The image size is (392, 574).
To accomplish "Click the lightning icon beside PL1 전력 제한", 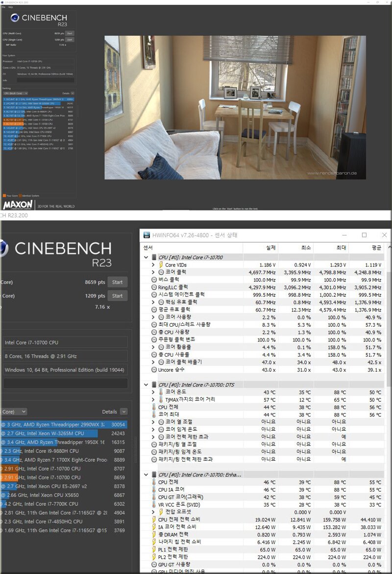I will (154, 549).
